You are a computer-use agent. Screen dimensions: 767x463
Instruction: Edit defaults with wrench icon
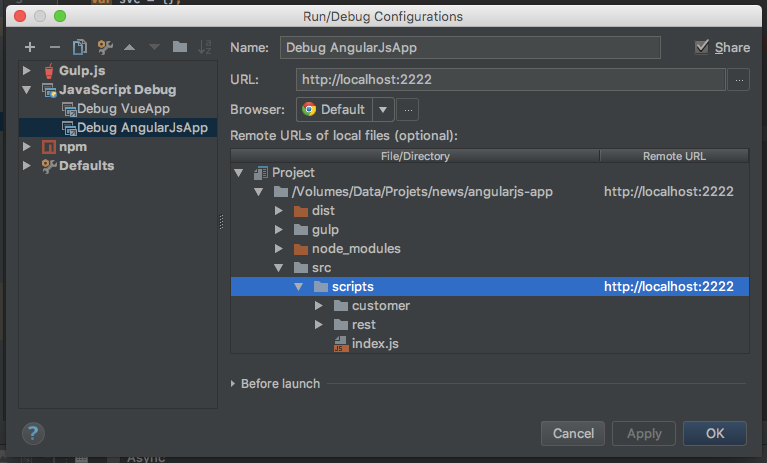point(105,47)
